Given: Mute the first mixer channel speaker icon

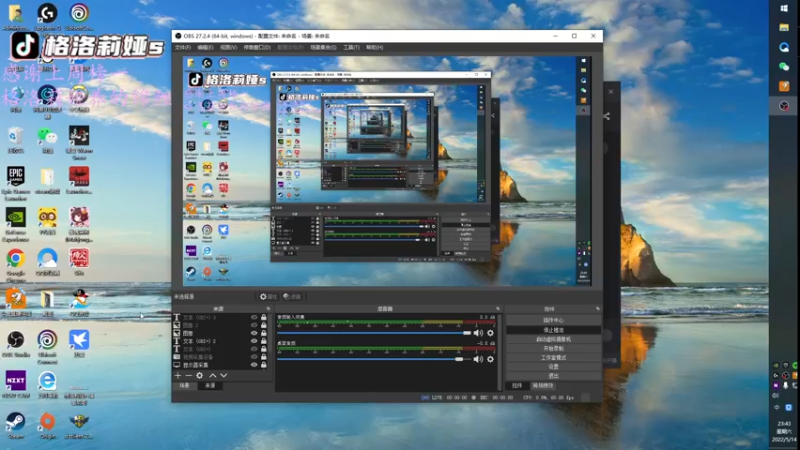Looking at the screenshot, I should click(478, 333).
